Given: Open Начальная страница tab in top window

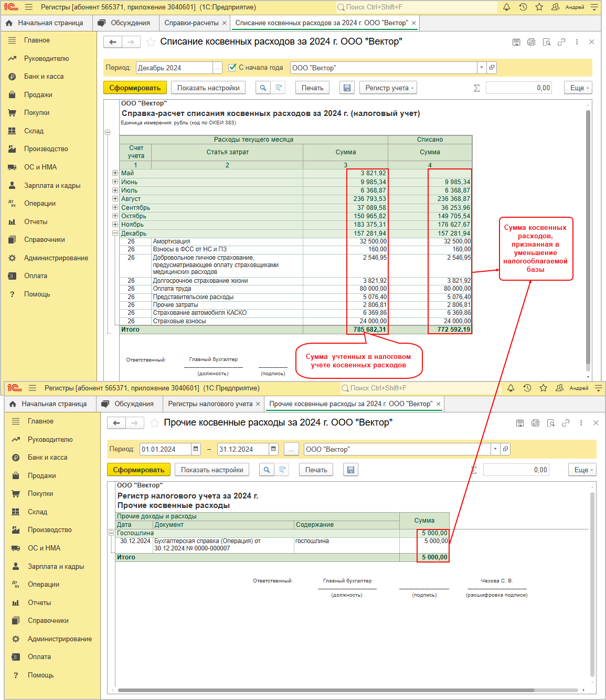Looking at the screenshot, I should (x=46, y=23).
